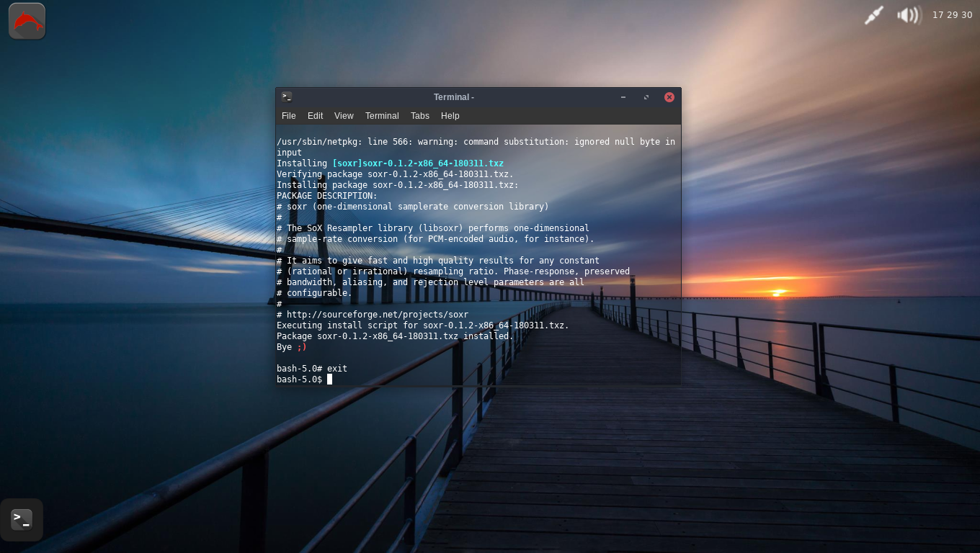Minimize the Terminal window
Screen dimensions: 980x553
click(x=623, y=96)
